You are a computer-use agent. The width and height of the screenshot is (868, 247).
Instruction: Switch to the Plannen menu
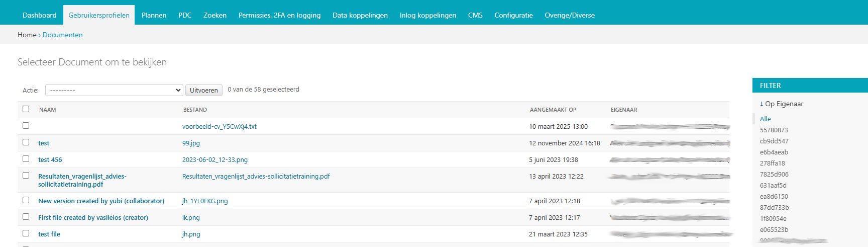[x=154, y=15]
